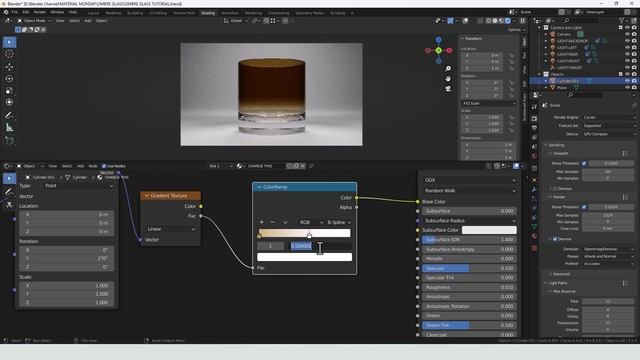
Task: Hide Cylinder.001 with its eye icon
Action: (627, 81)
